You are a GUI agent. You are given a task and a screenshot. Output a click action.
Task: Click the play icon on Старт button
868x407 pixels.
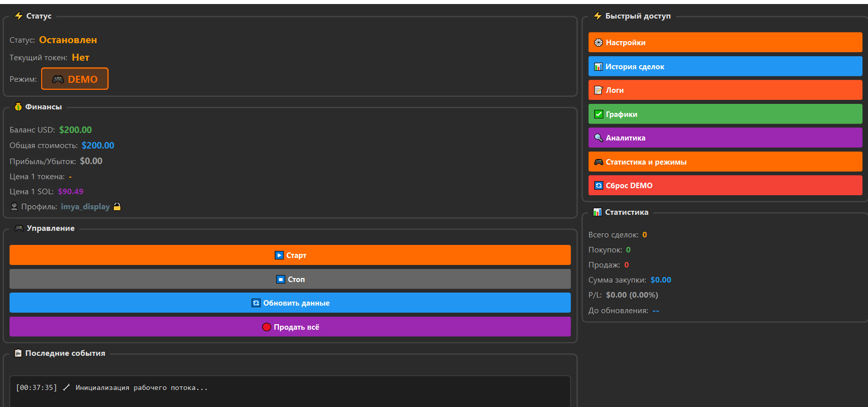(279, 255)
